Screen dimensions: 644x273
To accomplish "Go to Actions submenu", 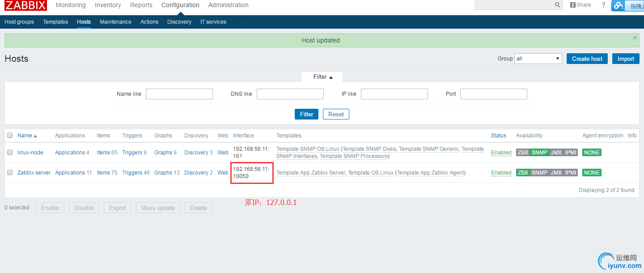I will coord(149,22).
